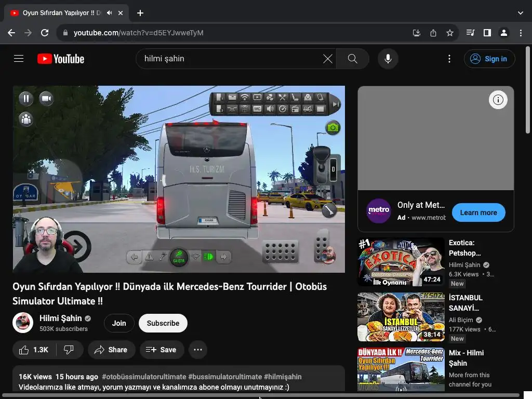Click the video player frame
532x399 pixels.
179,179
